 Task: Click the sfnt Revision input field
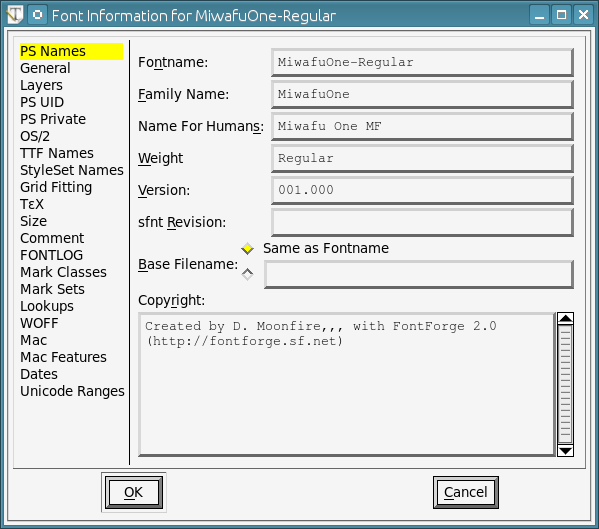(x=422, y=222)
